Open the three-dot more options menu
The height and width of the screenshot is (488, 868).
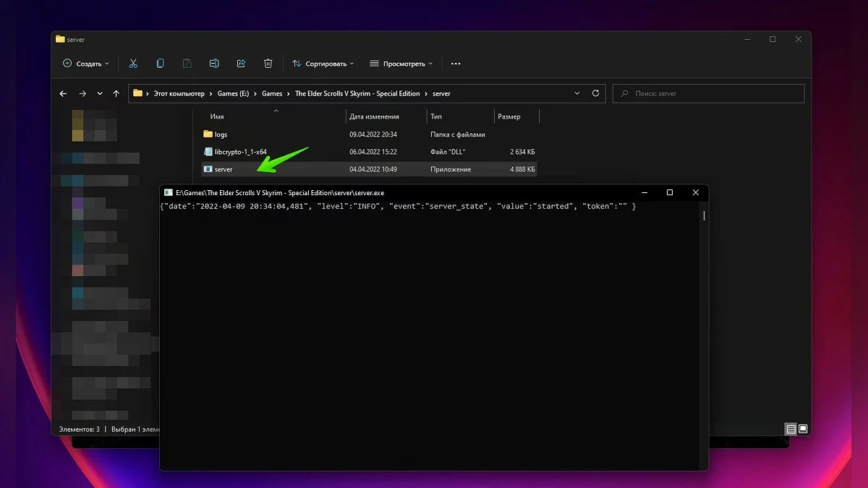[456, 64]
